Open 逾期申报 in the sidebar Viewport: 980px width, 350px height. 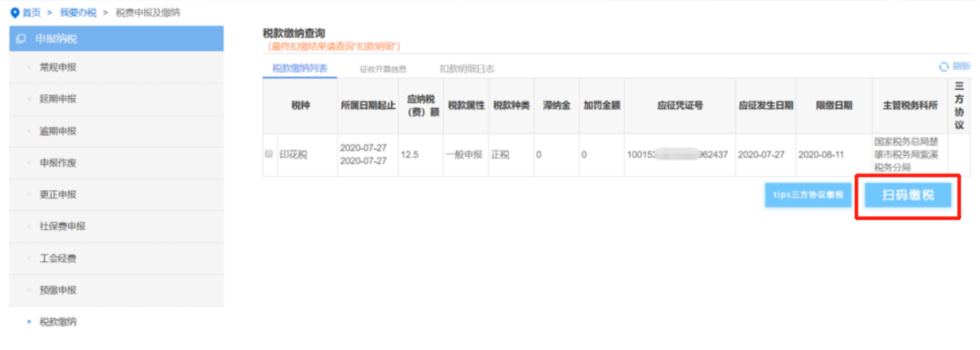(x=117, y=131)
